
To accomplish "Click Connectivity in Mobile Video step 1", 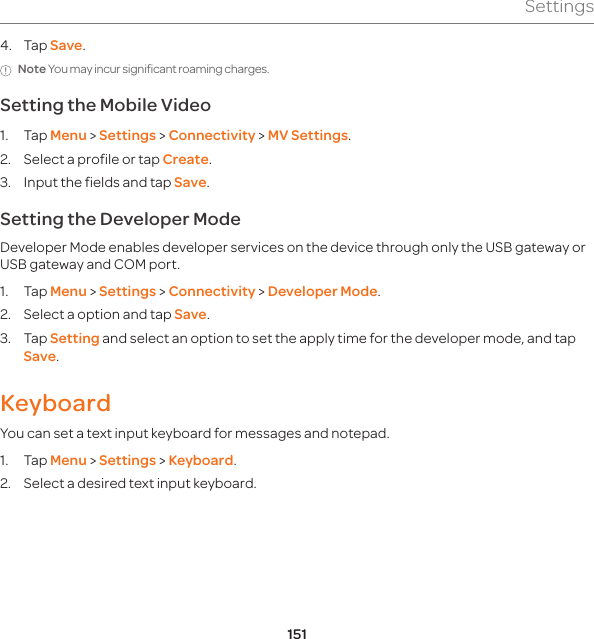I will tap(212, 136).
